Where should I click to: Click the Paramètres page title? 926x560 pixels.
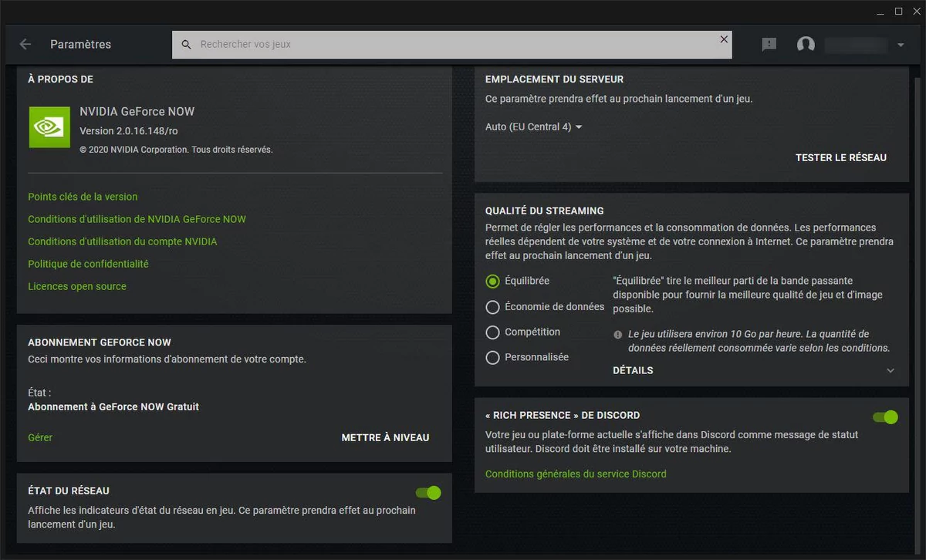tap(81, 45)
